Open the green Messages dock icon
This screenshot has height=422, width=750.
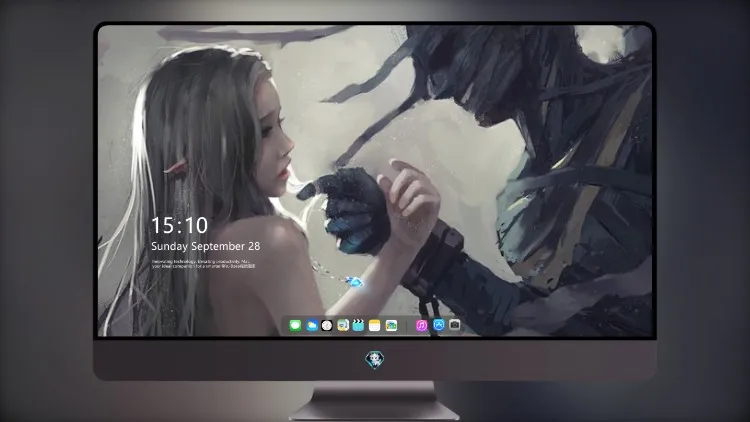pos(295,326)
